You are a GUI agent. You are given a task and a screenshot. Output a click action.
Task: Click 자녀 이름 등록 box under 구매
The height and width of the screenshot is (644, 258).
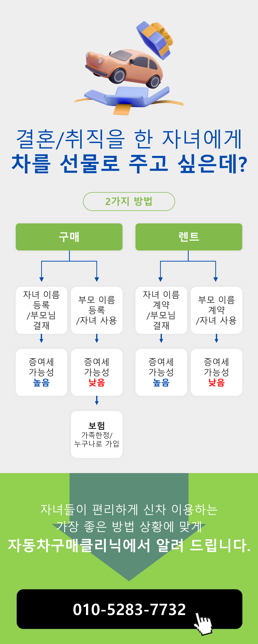tap(41, 310)
